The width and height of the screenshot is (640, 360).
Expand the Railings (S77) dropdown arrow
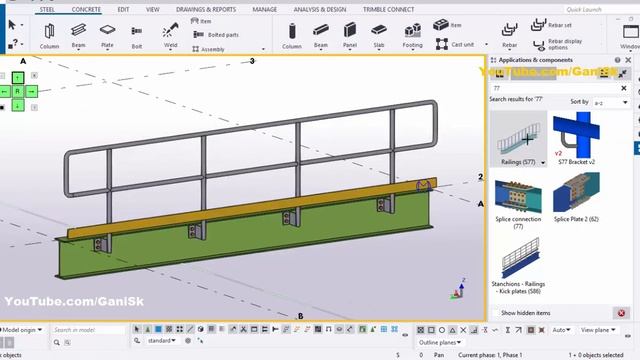543,162
